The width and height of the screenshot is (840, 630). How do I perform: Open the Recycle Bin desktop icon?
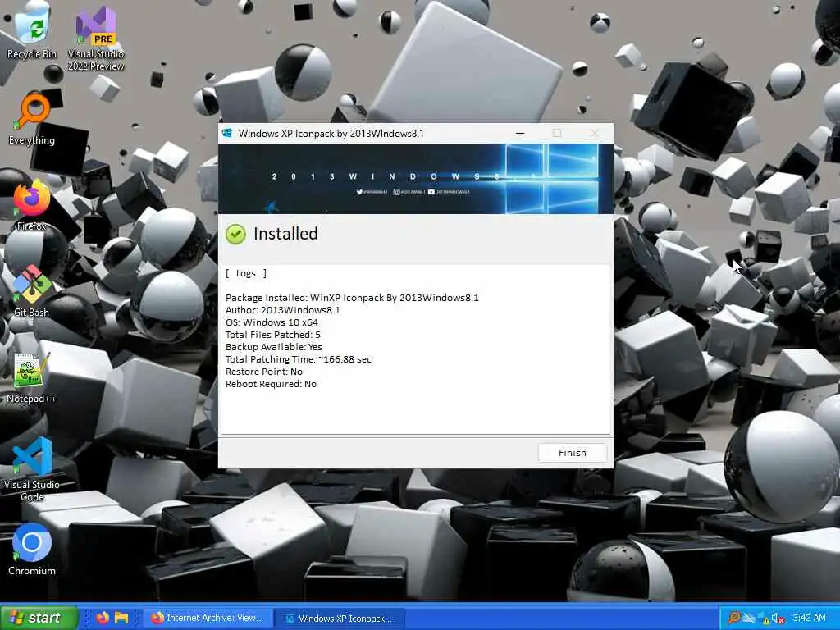(32, 30)
